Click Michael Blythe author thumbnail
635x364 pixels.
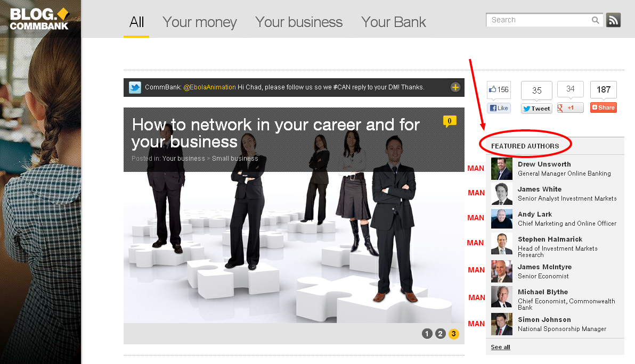pos(502,297)
